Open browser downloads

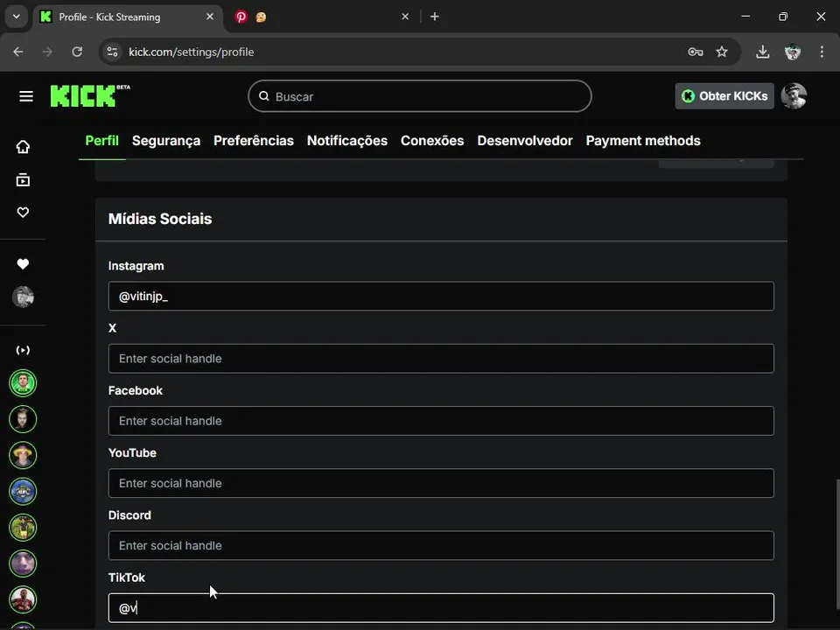click(763, 52)
